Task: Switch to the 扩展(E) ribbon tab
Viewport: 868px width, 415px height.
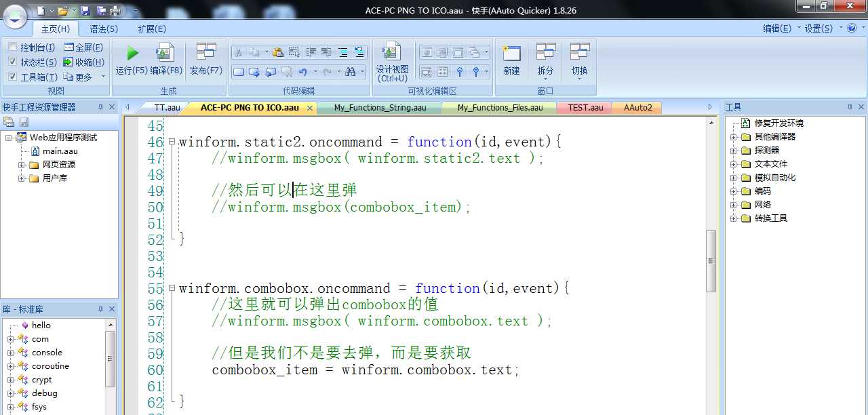Action: 152,29
